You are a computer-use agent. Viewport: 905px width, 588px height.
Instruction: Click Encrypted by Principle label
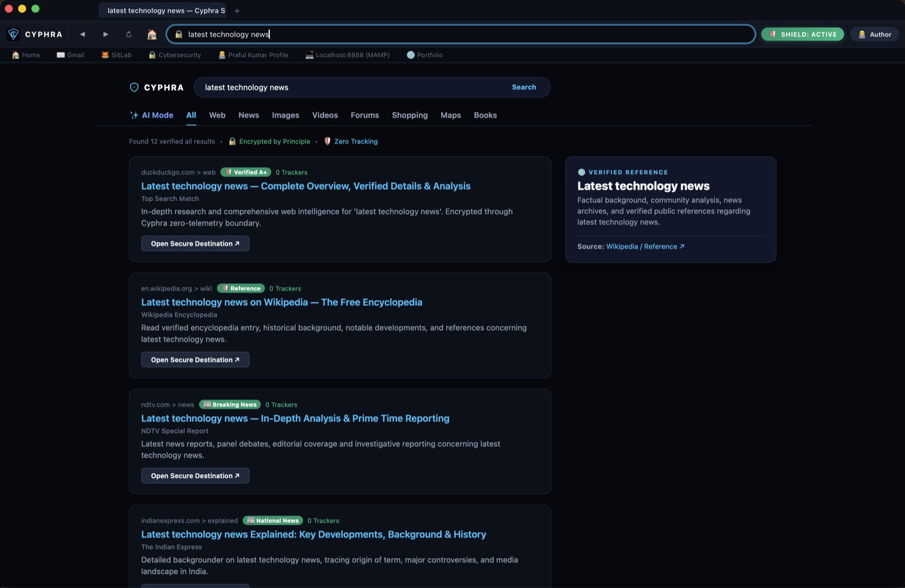(269, 141)
